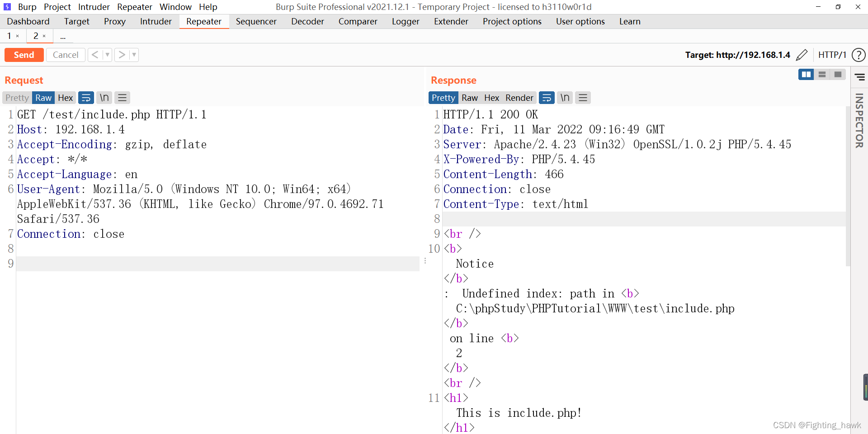
Task: Select combined tabbed layout icon
Action: click(x=838, y=75)
